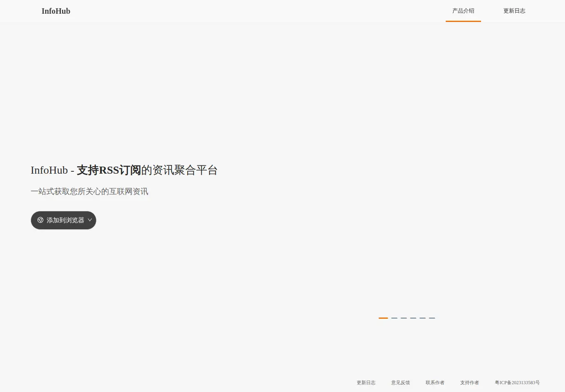
Task: Click the heading text 支持RSS订阅的资讯聚合平台
Action: coord(147,170)
